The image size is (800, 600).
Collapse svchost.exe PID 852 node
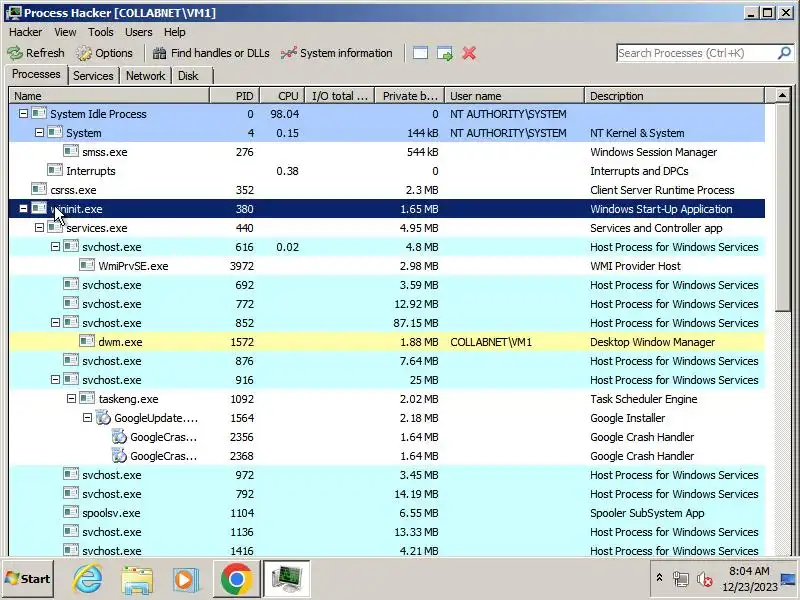tap(56, 322)
